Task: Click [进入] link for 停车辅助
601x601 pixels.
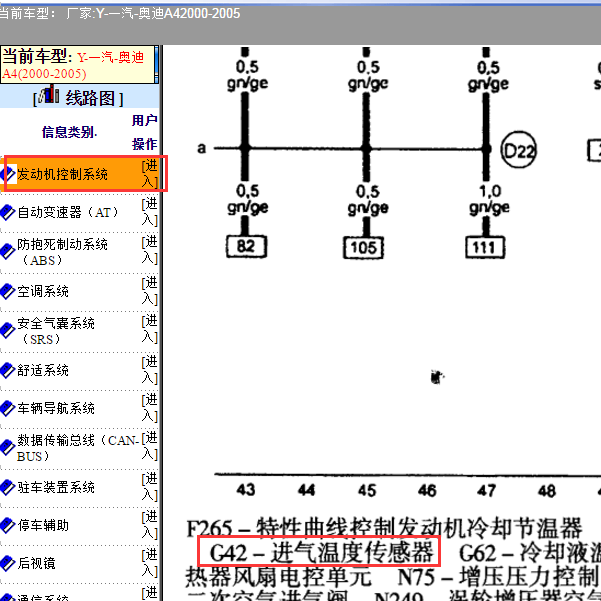Action: click(149, 525)
